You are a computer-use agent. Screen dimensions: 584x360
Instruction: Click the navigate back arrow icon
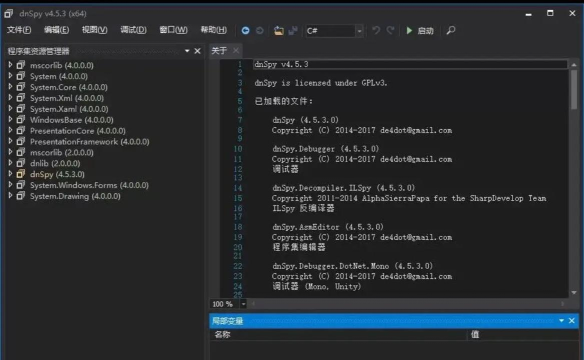pyautogui.click(x=245, y=31)
